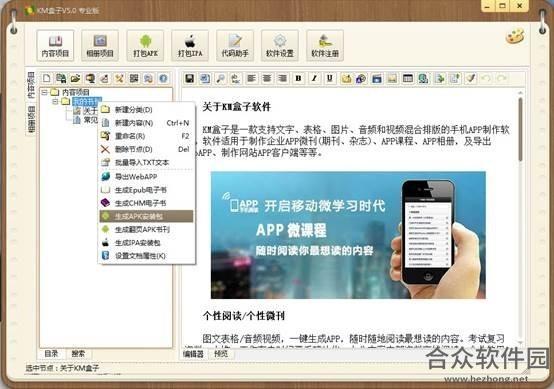Toggle bold formatting
The width and height of the screenshot is (554, 389).
(x=298, y=78)
